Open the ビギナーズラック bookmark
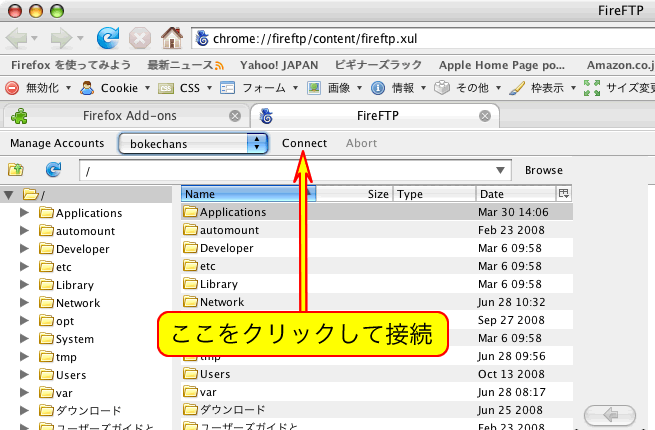This screenshot has height=430, width=655. [x=378, y=65]
